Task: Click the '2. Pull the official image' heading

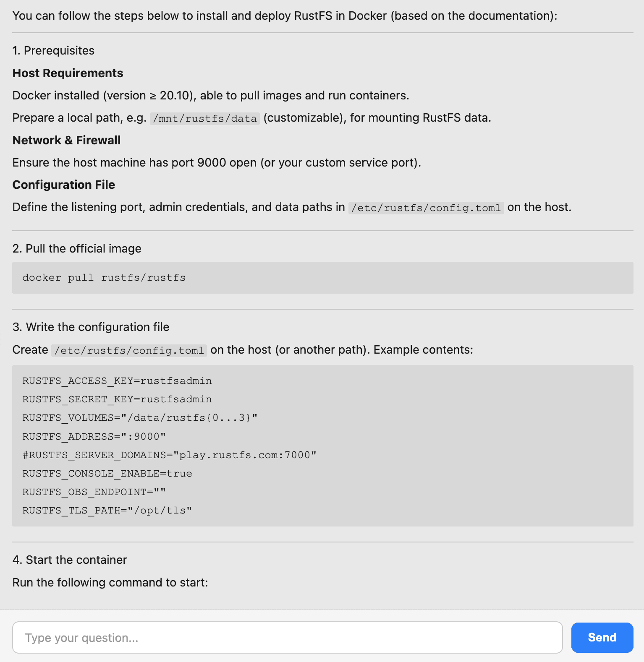Action: tap(77, 249)
